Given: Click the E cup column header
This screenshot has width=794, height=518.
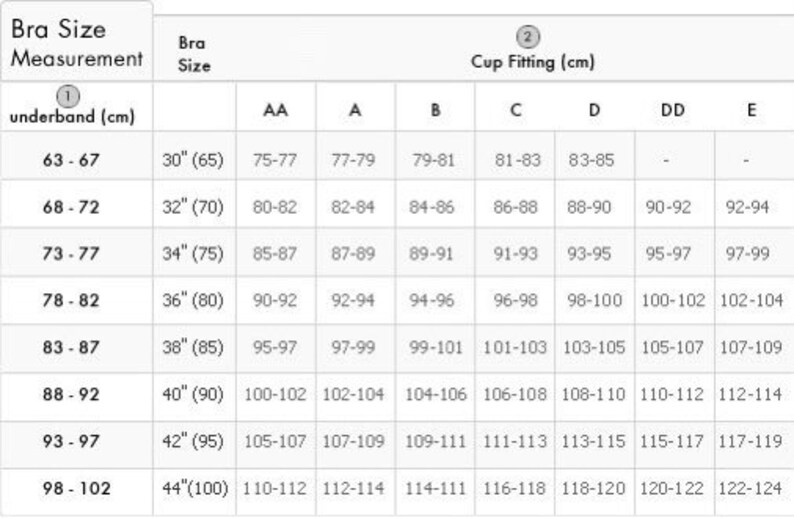Looking at the screenshot, I should [x=752, y=110].
